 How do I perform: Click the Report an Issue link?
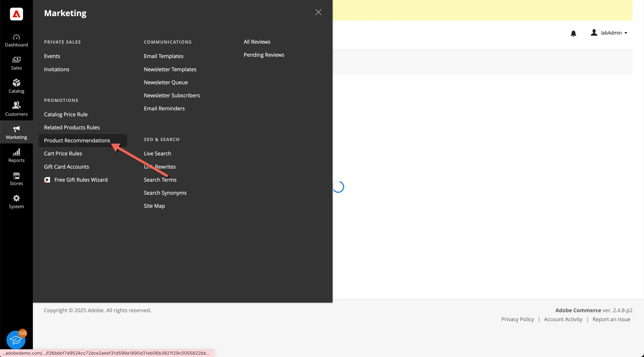611,319
